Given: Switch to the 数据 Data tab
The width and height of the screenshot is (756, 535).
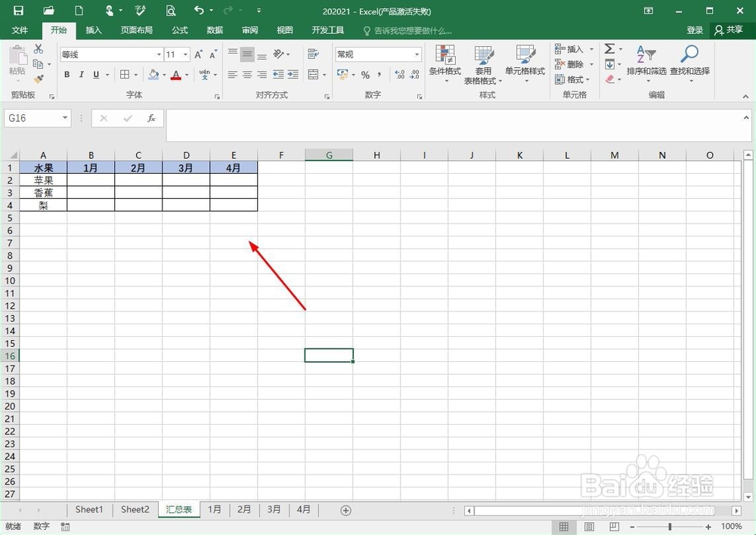Looking at the screenshot, I should (x=215, y=30).
